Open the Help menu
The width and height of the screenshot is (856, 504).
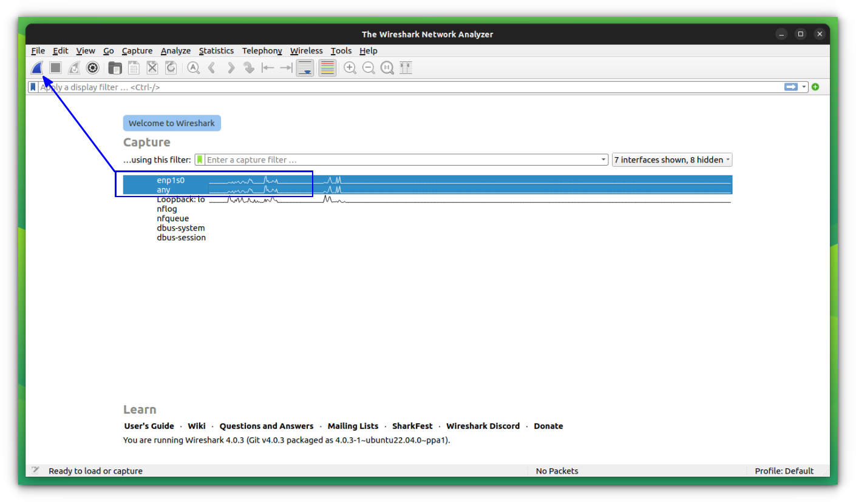pyautogui.click(x=369, y=51)
